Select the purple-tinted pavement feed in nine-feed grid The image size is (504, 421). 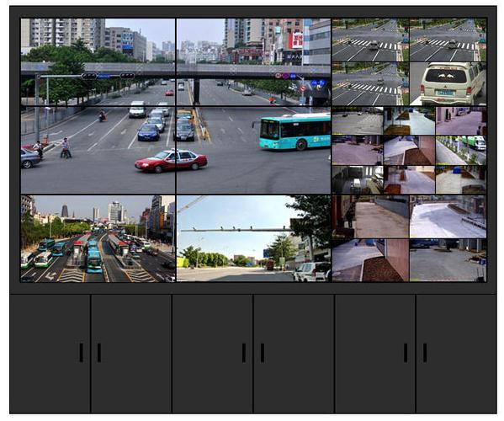tap(461, 121)
